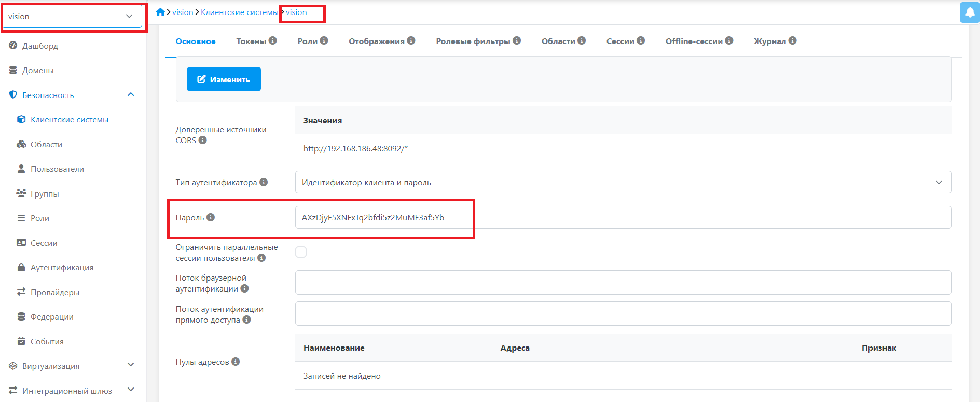Toggle parallel user sessions limit checkbox
Screen dimensions: 980x402
[301, 252]
